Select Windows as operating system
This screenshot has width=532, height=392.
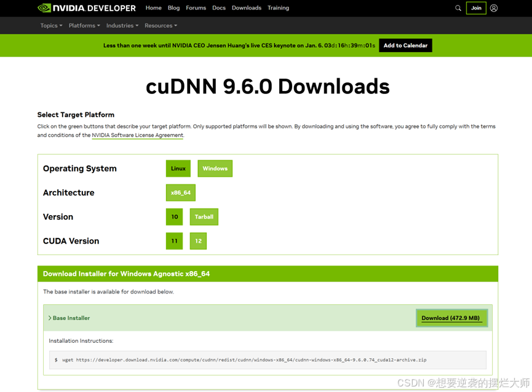point(215,168)
